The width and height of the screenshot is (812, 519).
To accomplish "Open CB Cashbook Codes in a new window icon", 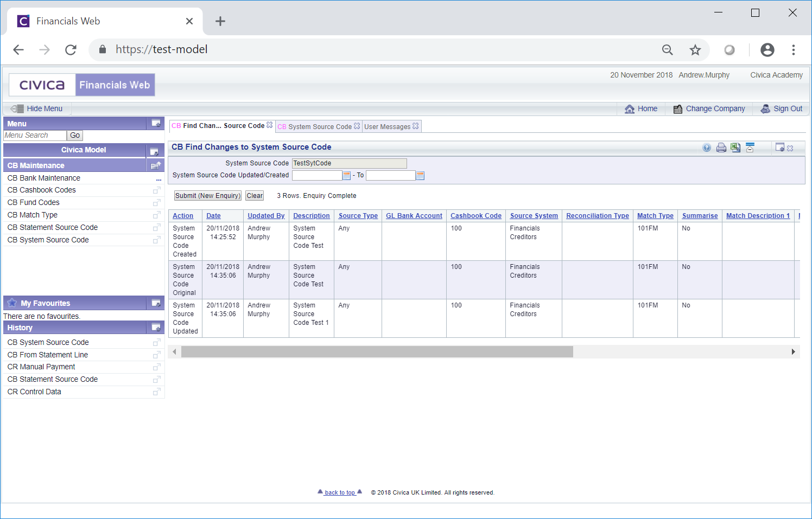I will pyautogui.click(x=157, y=190).
